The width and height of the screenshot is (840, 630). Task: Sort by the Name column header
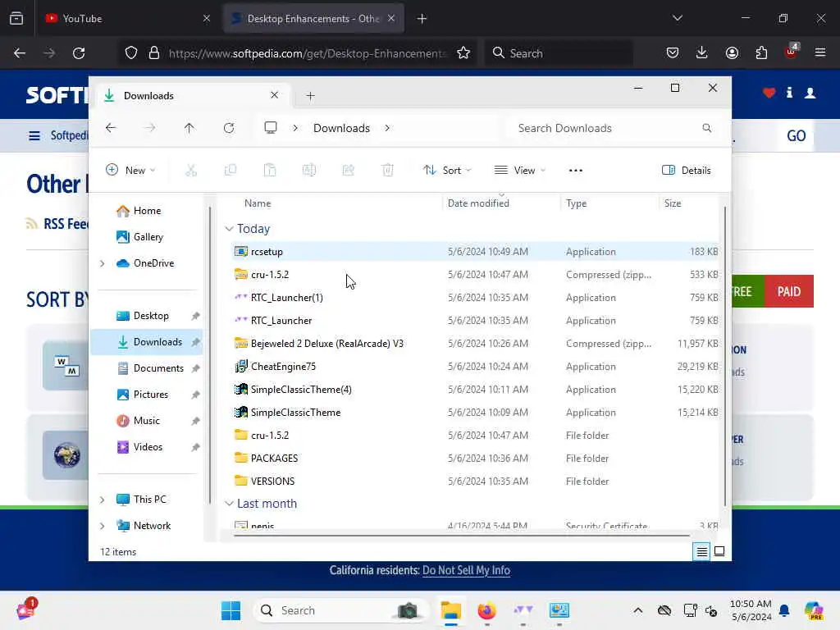(258, 203)
